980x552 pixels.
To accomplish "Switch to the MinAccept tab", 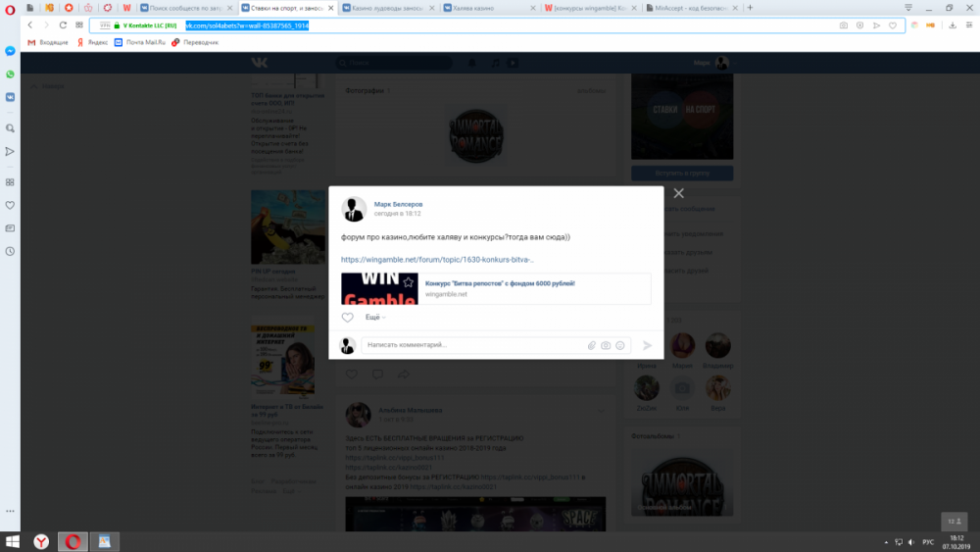I will [691, 8].
